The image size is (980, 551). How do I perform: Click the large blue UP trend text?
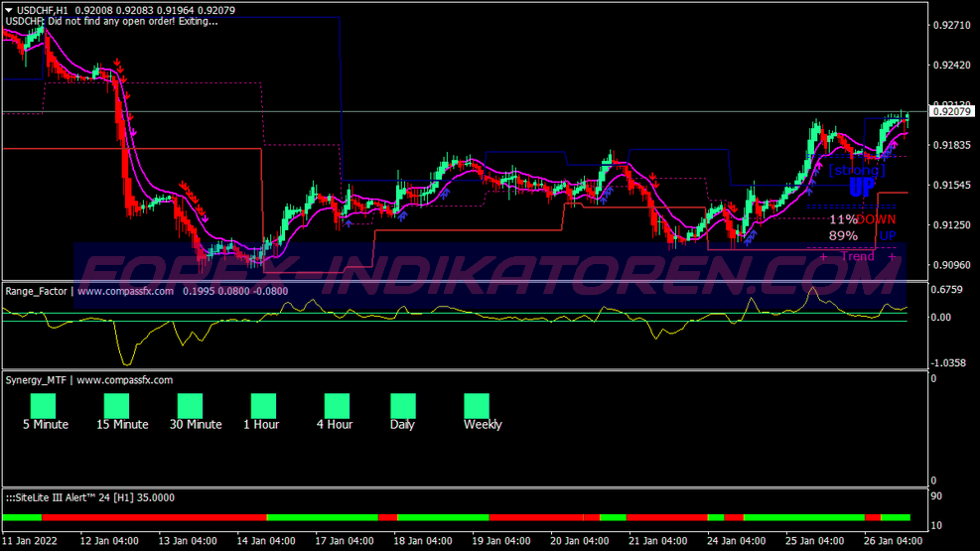(x=863, y=188)
